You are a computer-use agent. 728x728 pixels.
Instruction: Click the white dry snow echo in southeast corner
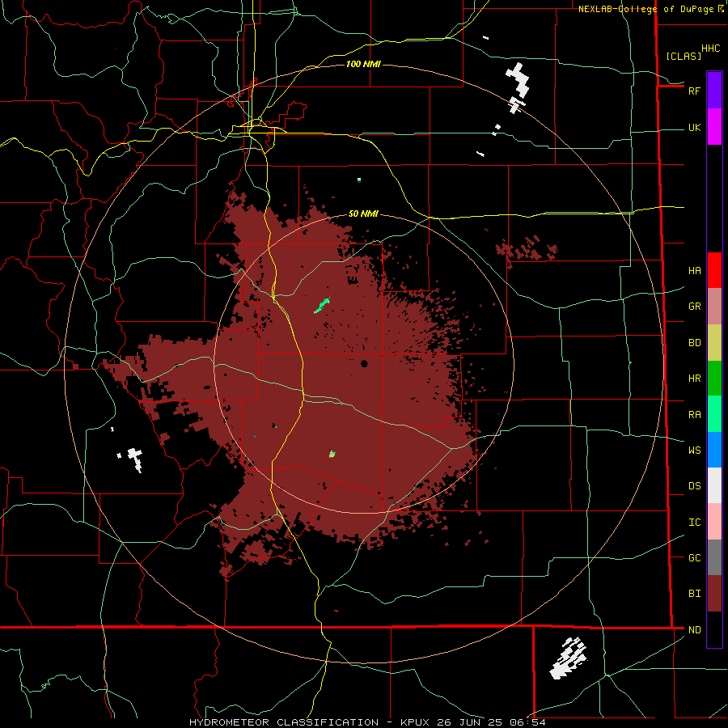569,658
